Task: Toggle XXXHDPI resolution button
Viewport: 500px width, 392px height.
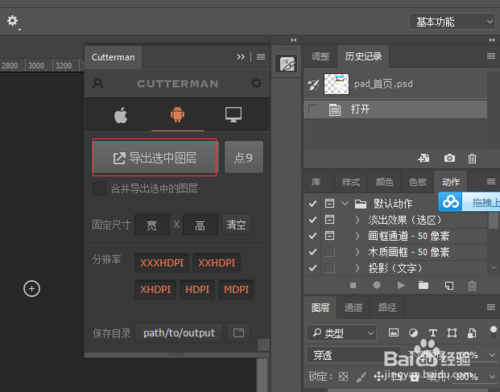Action: point(162,263)
